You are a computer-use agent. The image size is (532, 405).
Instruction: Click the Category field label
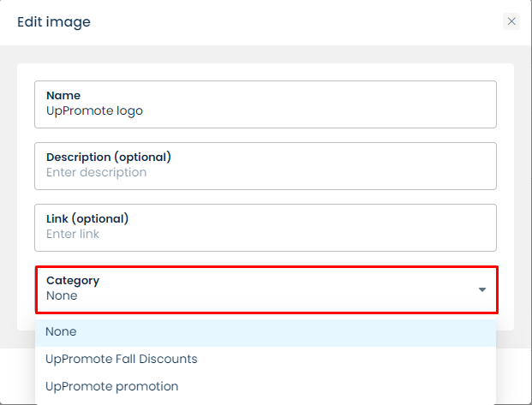pyautogui.click(x=73, y=280)
